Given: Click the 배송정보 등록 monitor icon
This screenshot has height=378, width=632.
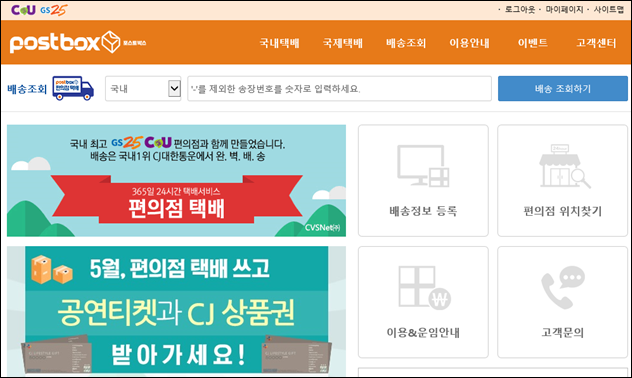Looking at the screenshot, I should 423,166.
